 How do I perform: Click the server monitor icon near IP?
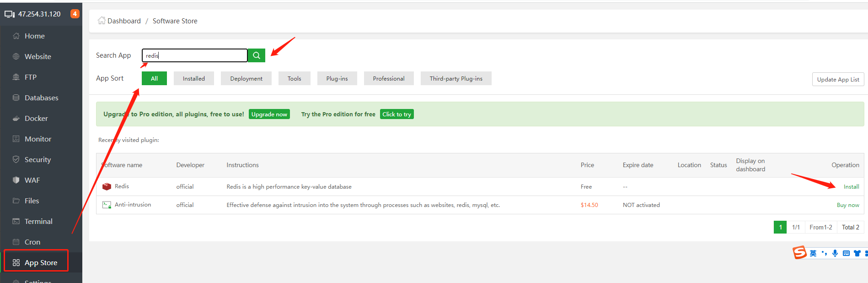coord(10,14)
